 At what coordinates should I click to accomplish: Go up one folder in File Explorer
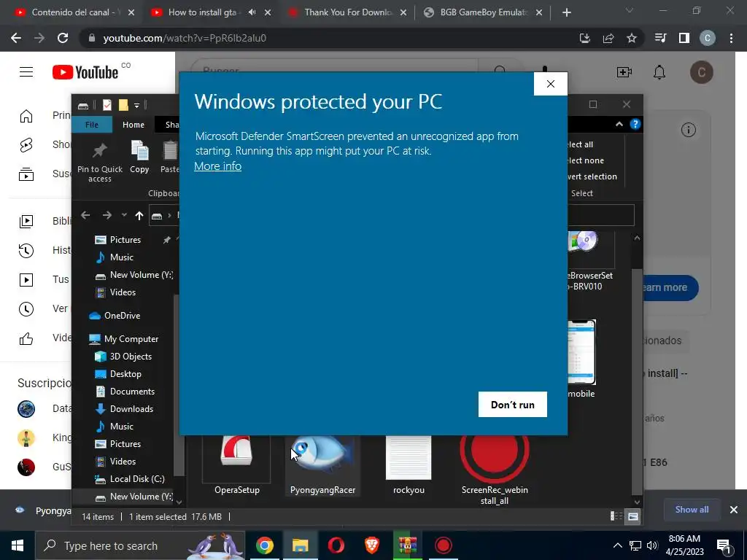(x=139, y=216)
